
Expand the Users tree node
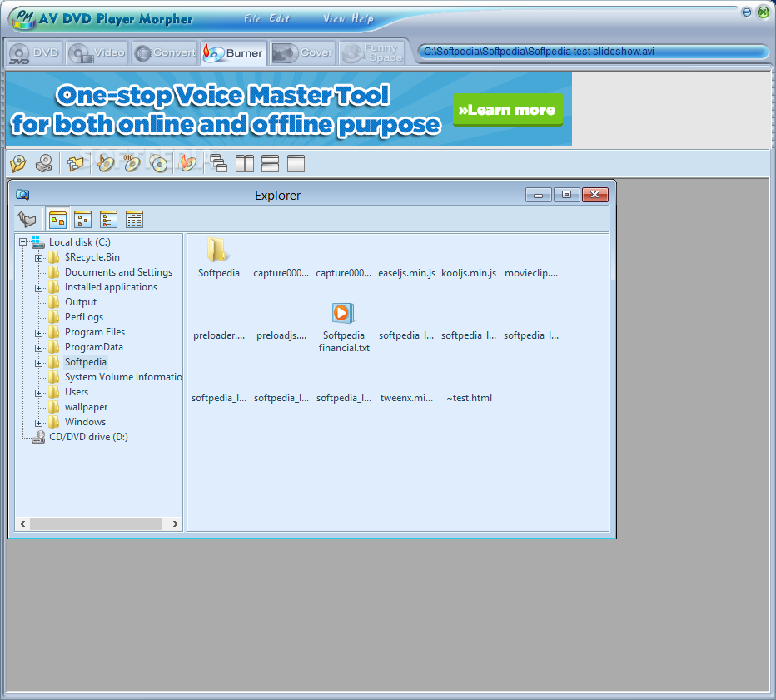(x=38, y=394)
